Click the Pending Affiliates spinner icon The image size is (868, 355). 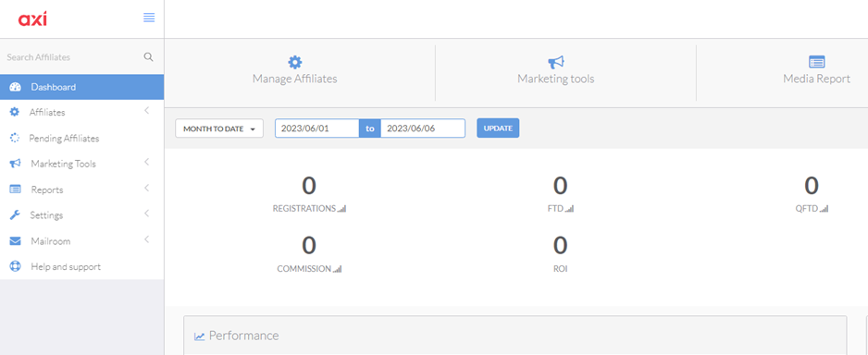[x=15, y=139]
